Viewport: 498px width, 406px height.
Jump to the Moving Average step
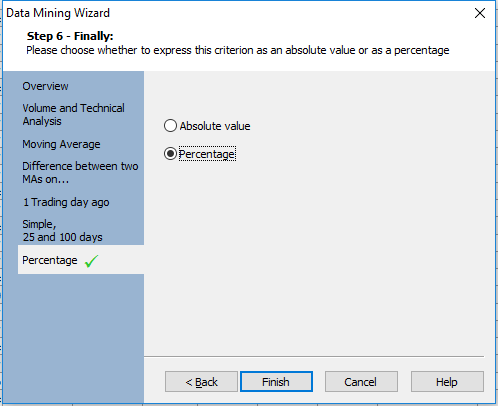click(x=61, y=144)
